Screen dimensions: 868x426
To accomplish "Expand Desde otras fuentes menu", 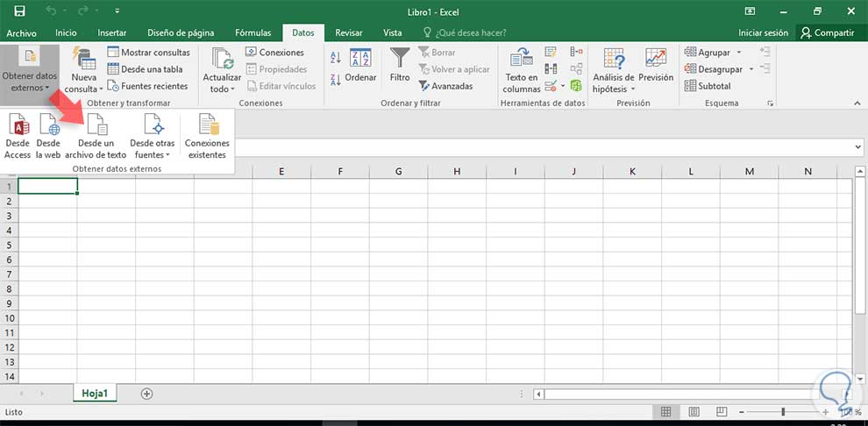I will point(153,136).
